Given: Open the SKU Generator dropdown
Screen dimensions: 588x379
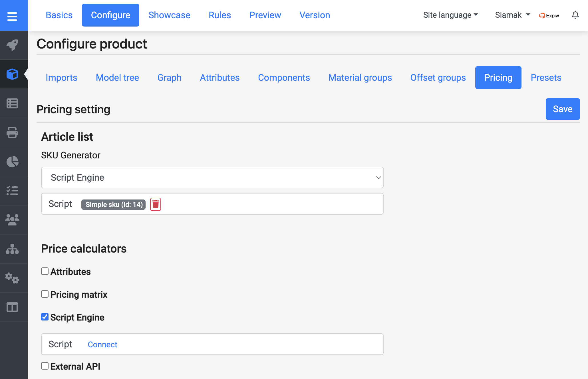Looking at the screenshot, I should 212,177.
